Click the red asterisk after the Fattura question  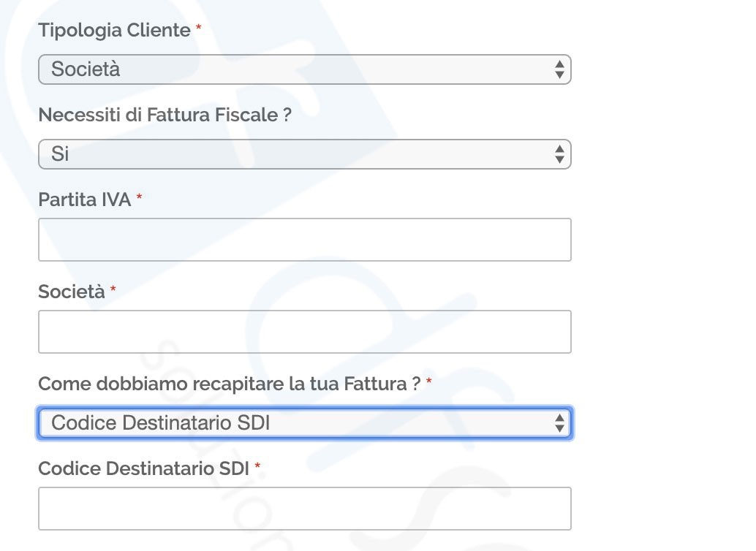(428, 381)
